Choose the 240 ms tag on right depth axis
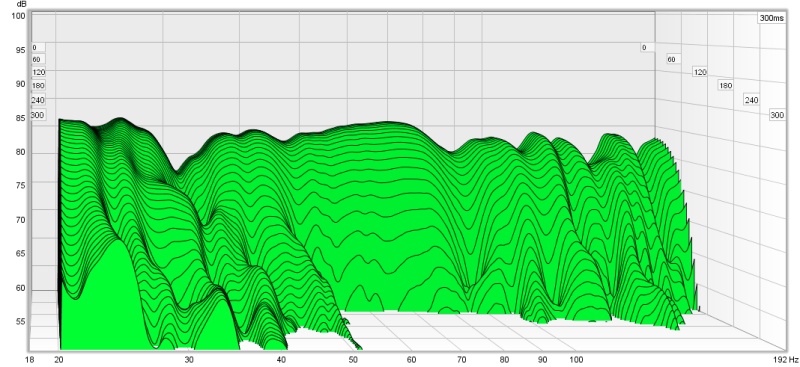The image size is (800, 367). tap(752, 100)
